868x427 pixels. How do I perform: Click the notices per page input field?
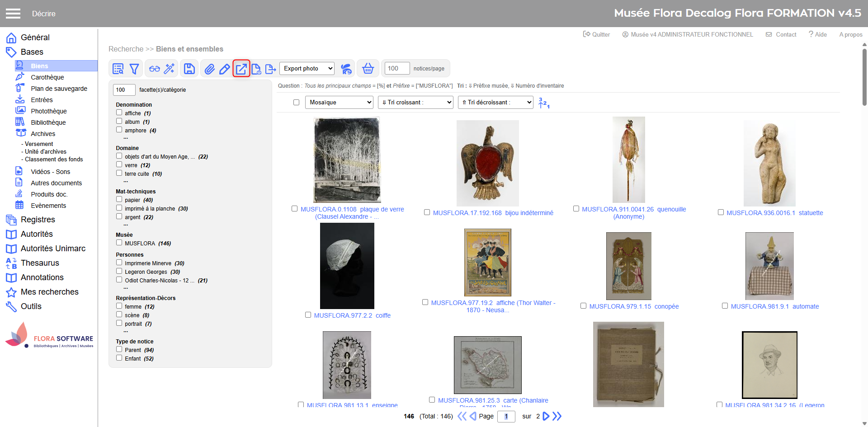coord(396,68)
